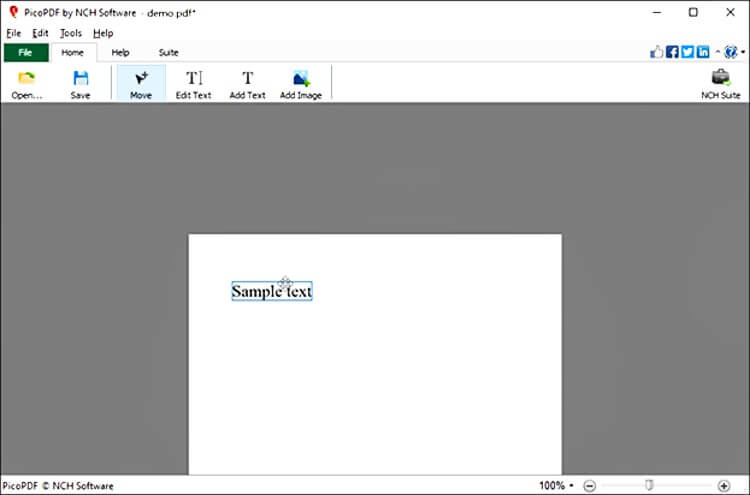Choose the Add Text tool
750x495 pixels.
click(x=247, y=84)
